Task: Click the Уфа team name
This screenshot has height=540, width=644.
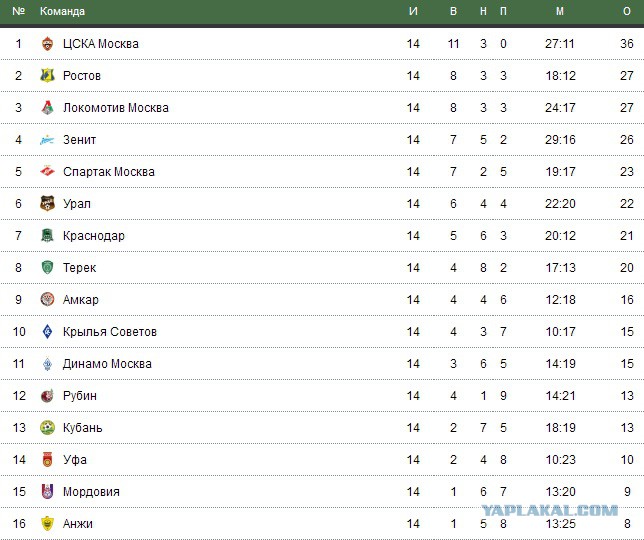Action: pyautogui.click(x=75, y=460)
